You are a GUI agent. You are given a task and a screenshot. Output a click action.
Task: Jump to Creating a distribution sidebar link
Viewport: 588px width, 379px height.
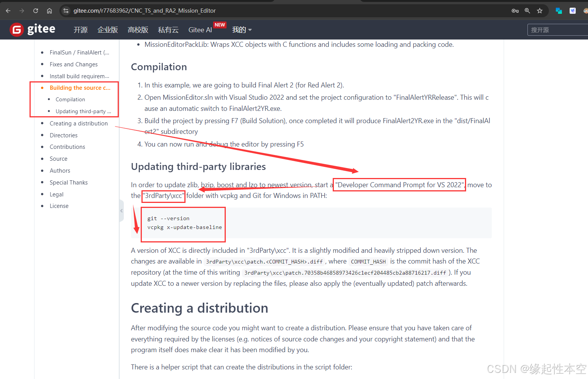coord(79,124)
